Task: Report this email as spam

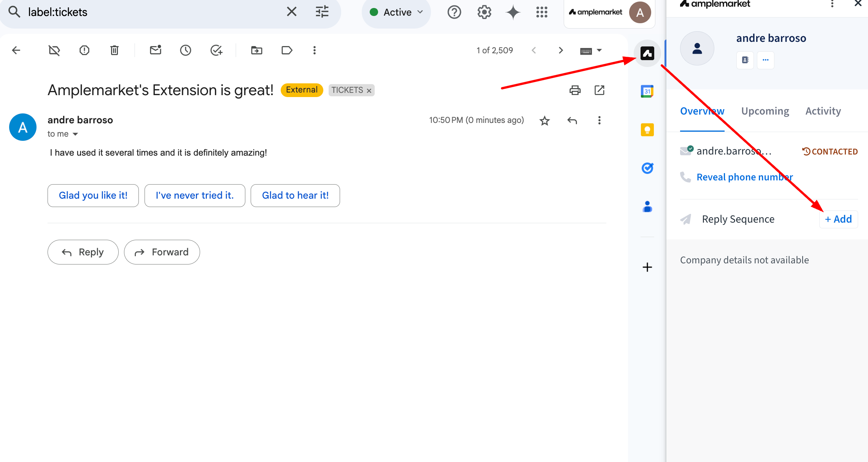Action: coord(84,50)
